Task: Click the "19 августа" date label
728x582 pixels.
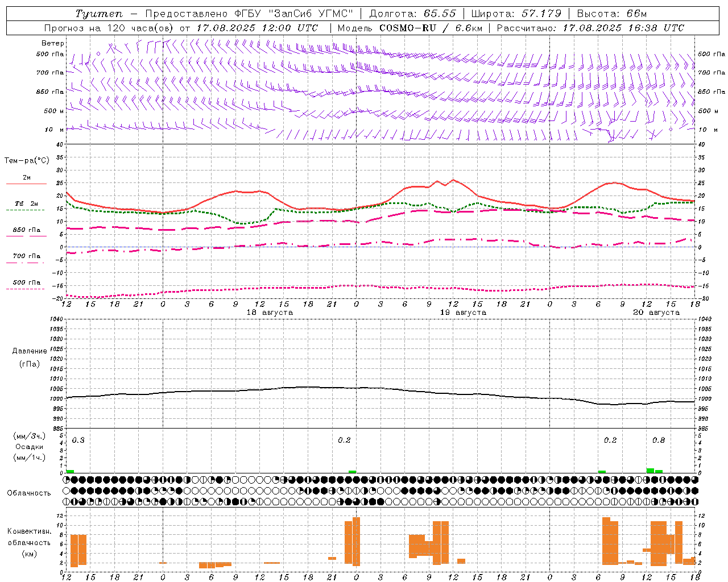Action: click(463, 313)
